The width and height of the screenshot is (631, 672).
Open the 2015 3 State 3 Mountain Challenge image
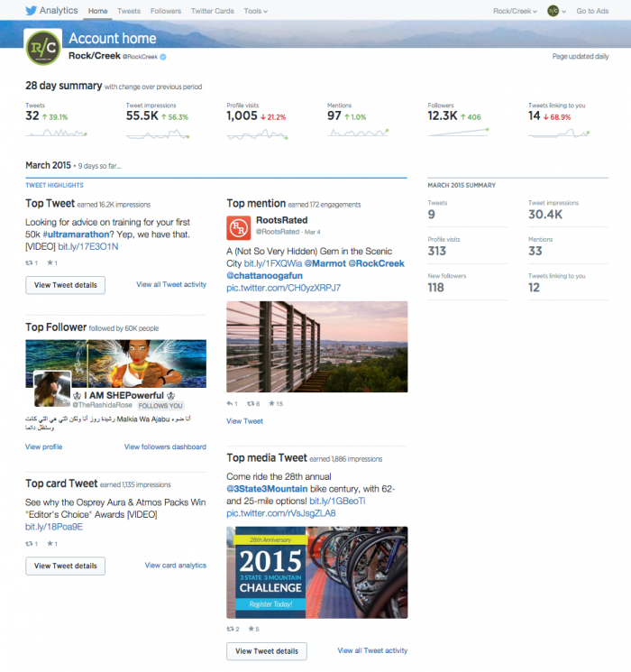coord(316,572)
